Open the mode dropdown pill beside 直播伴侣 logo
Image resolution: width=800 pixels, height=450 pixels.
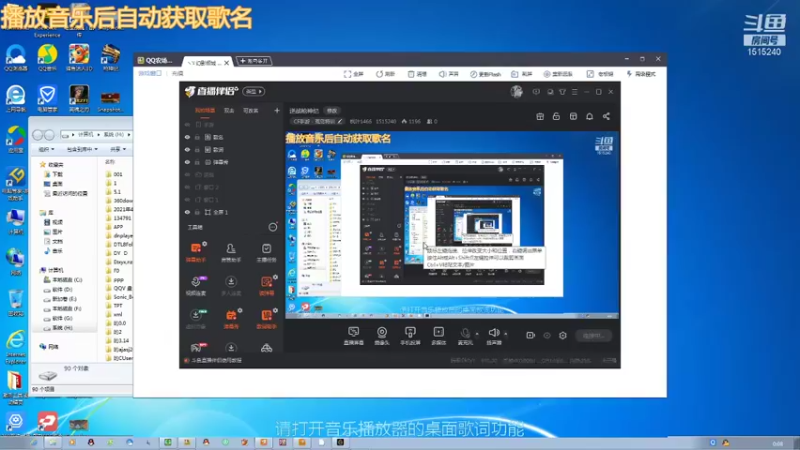tap(254, 91)
